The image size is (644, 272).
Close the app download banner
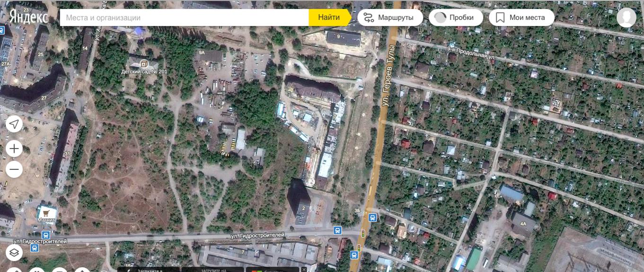(x=304, y=269)
